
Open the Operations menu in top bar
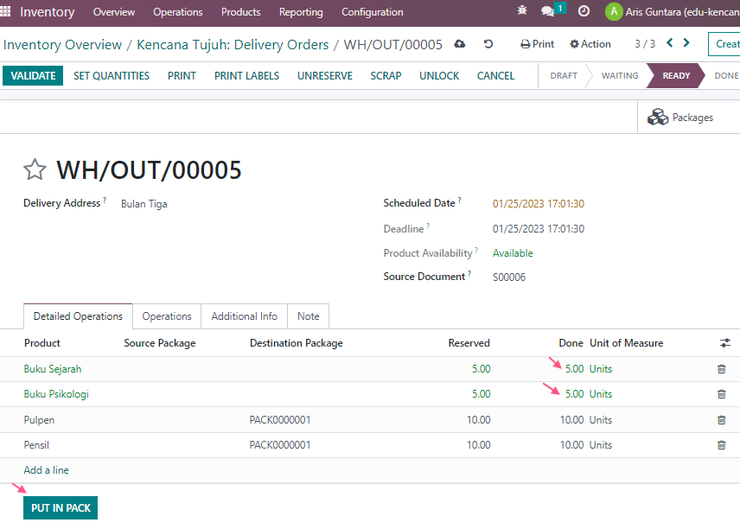[x=177, y=12]
